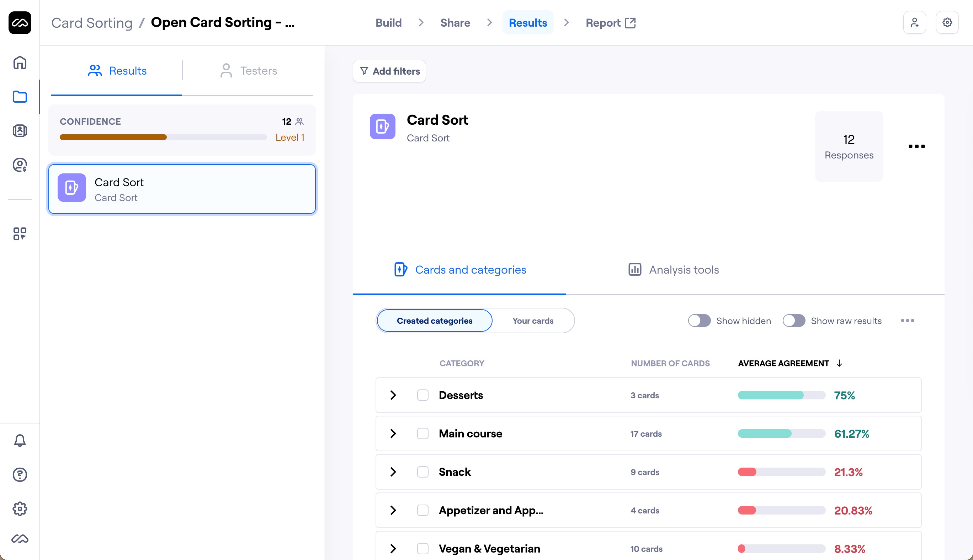The width and height of the screenshot is (973, 560).
Task: Open the help question mark icon
Action: click(20, 475)
